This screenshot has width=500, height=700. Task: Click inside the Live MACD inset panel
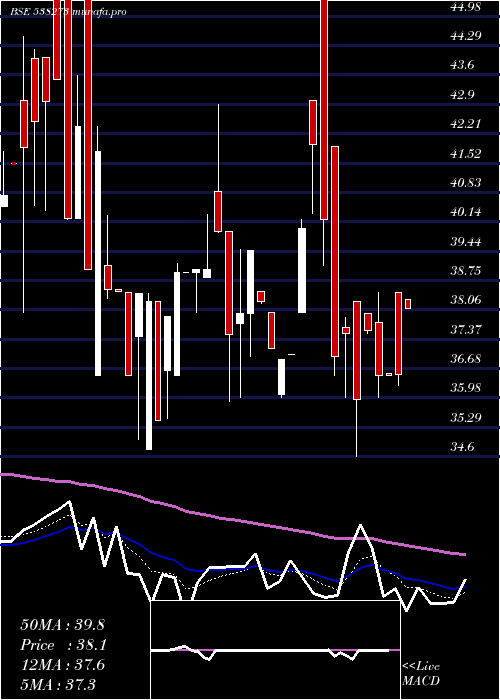[275, 650]
